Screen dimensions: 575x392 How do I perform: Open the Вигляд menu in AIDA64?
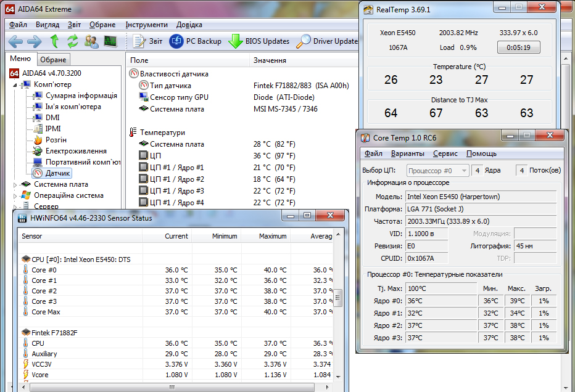(x=48, y=25)
